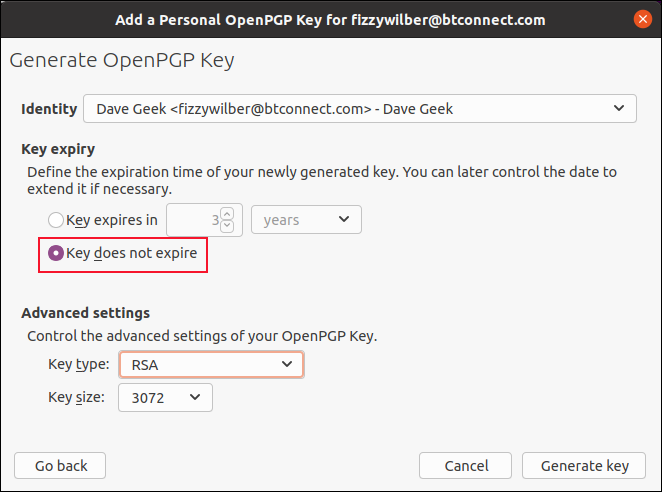The image size is (662, 492).
Task: Increase expiry value with up stepper arrow
Action: 227,214
